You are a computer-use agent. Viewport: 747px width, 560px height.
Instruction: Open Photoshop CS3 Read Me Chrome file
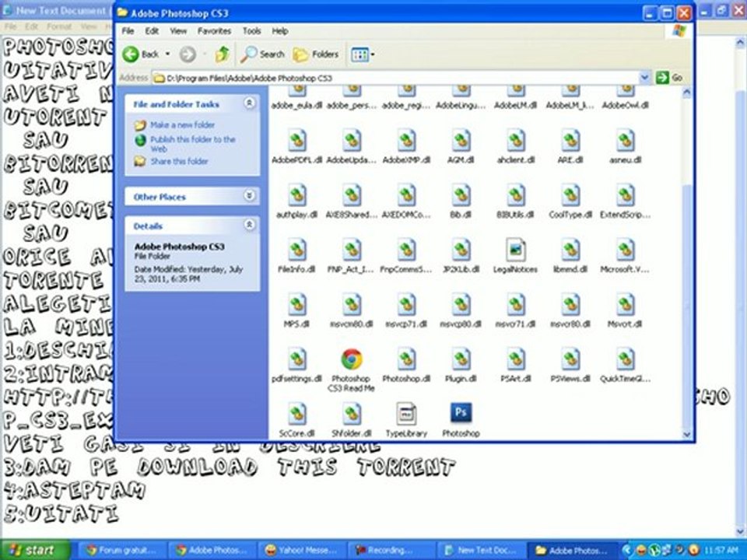click(352, 359)
